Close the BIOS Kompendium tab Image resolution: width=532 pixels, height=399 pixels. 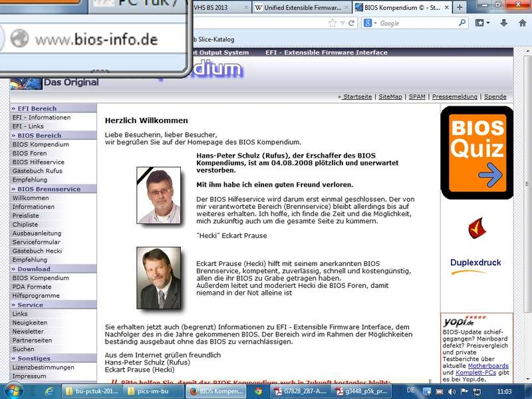coord(447,7)
